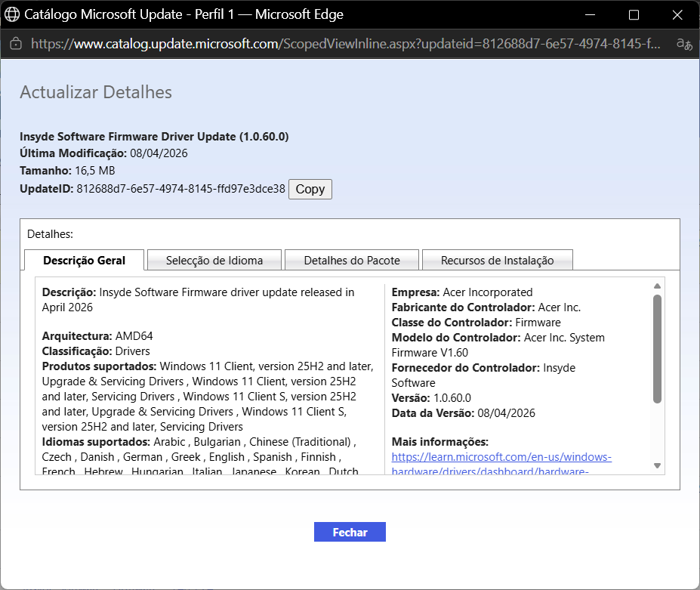The image size is (700, 590).
Task: Open site information lock icon
Action: pos(16,44)
